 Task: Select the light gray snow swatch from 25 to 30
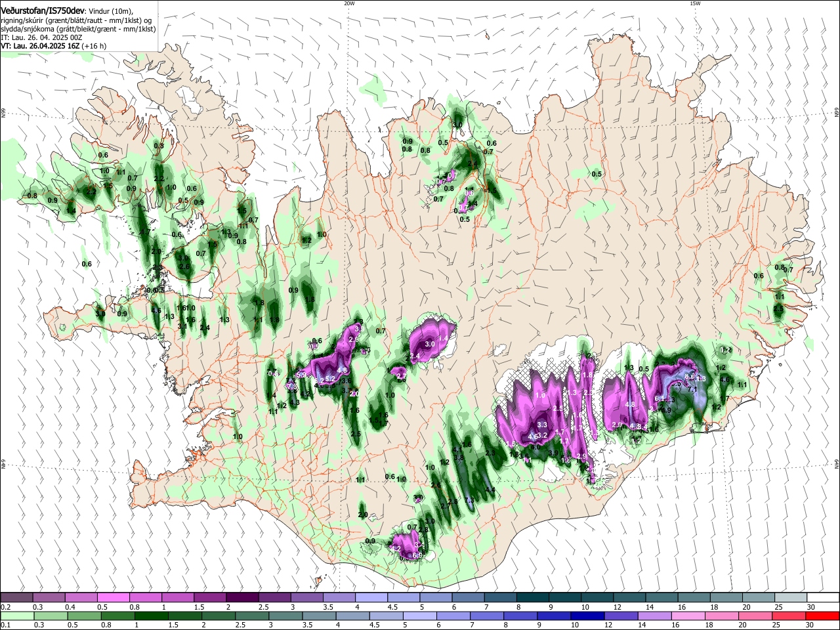pyautogui.click(x=791, y=597)
